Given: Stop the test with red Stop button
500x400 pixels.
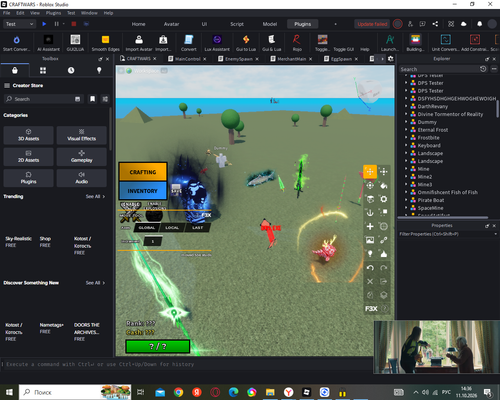Looking at the screenshot, I should point(74,24).
